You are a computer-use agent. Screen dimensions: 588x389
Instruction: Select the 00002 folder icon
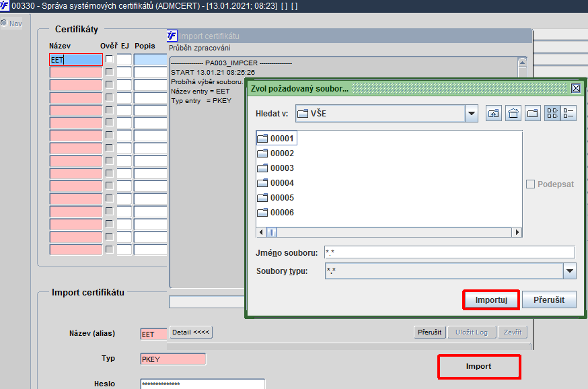click(x=262, y=153)
